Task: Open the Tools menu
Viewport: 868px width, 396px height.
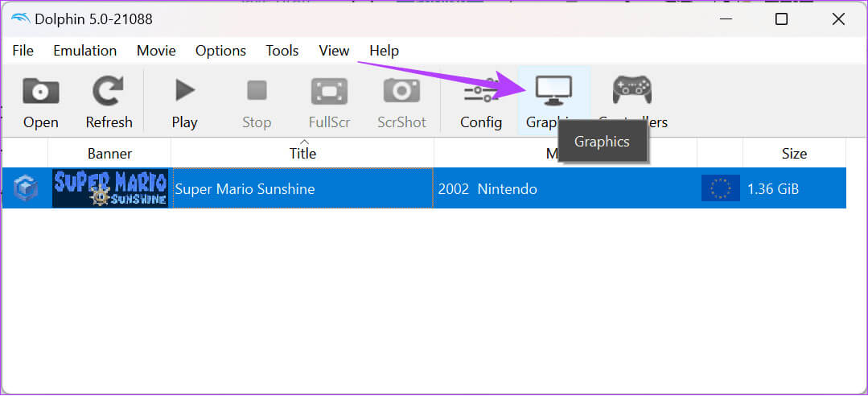Action: coord(282,51)
